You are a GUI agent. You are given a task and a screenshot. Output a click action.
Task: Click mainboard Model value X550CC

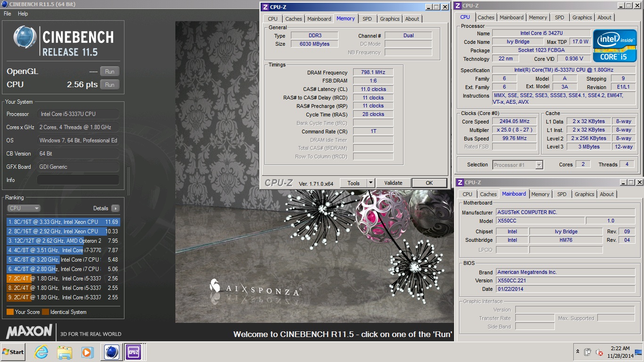(x=540, y=221)
